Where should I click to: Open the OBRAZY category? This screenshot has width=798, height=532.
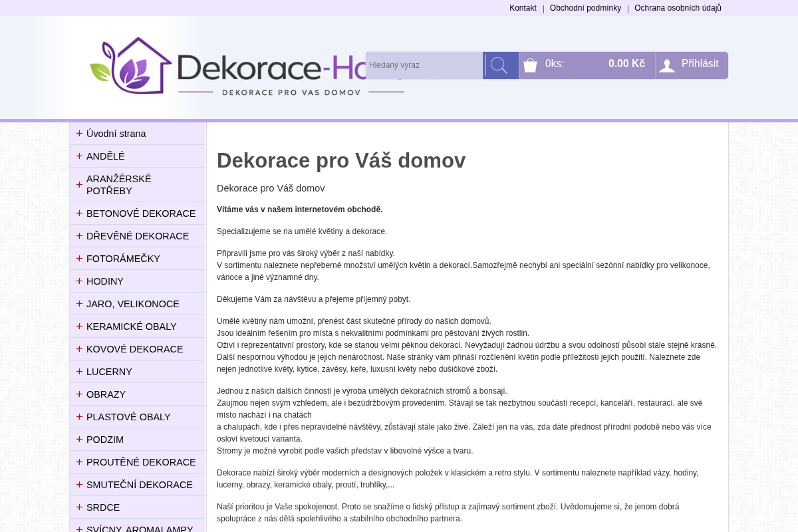[138, 394]
